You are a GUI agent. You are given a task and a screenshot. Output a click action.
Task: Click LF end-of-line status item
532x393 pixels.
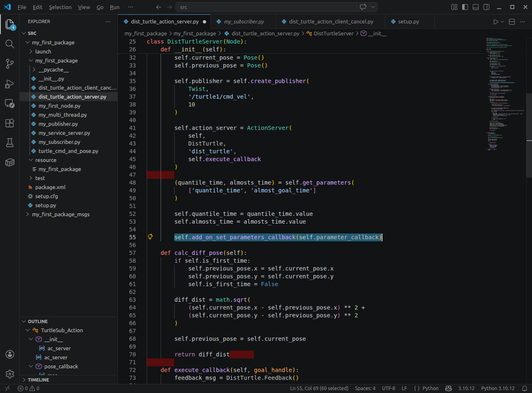tap(404, 388)
